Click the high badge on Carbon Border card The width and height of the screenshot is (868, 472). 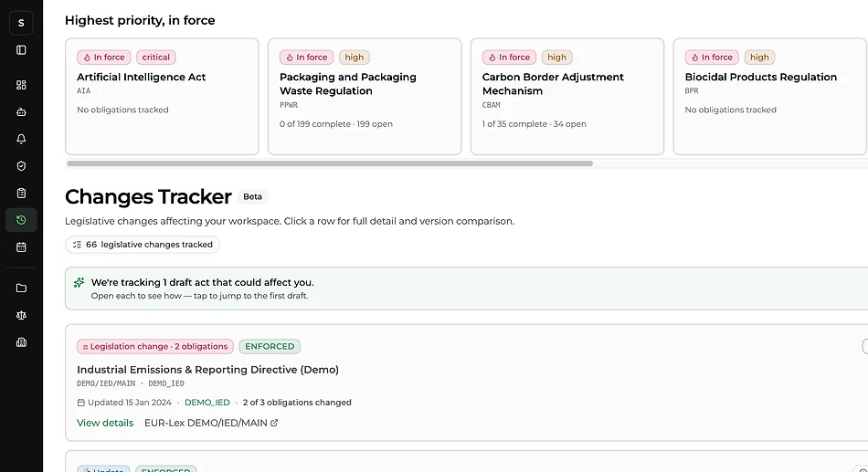tap(557, 57)
